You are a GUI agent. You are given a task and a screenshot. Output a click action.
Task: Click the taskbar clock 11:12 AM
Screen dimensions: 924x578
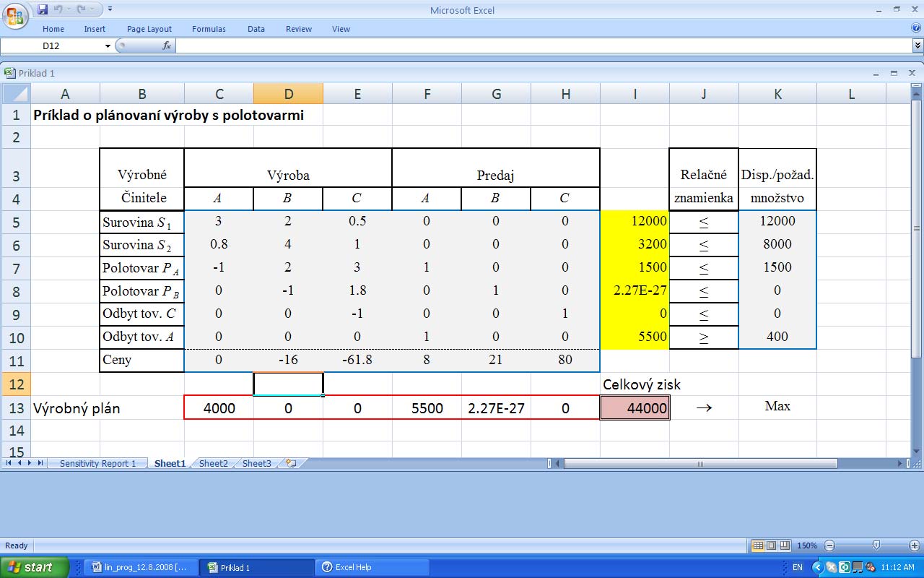[897, 567]
